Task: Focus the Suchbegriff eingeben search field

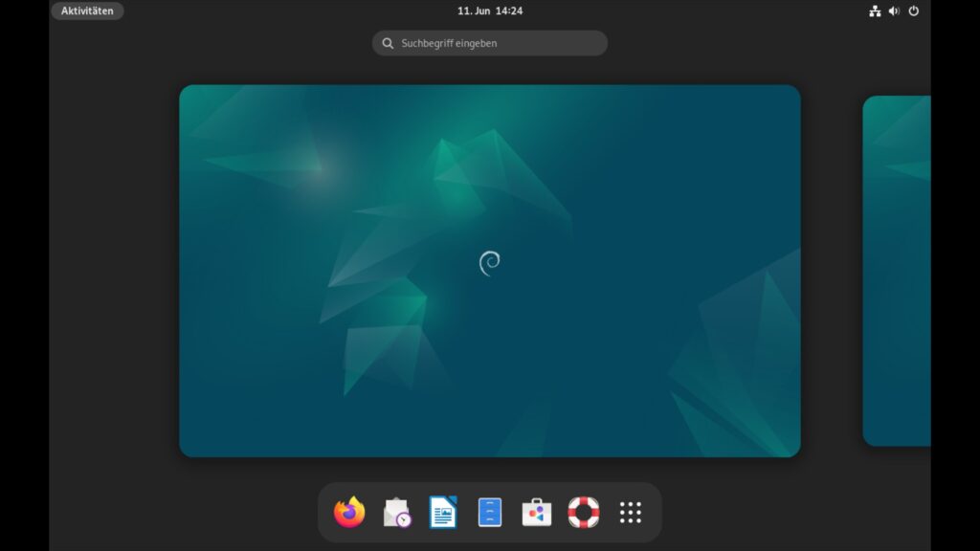Action: [x=490, y=43]
